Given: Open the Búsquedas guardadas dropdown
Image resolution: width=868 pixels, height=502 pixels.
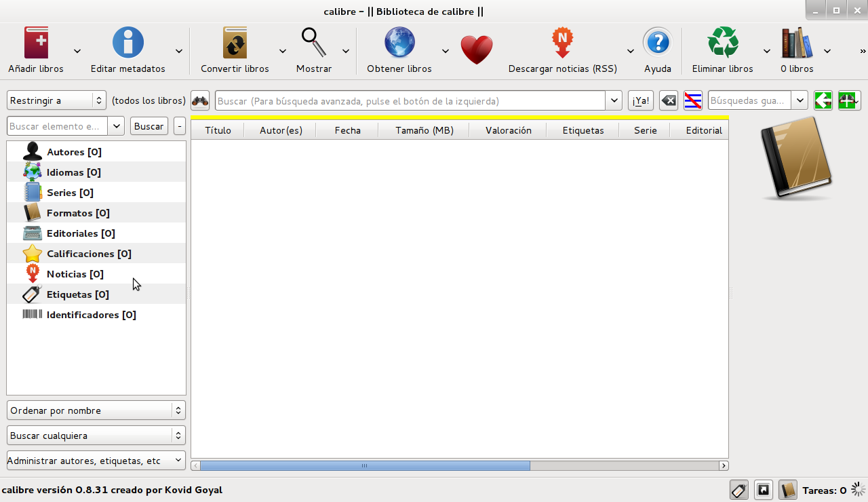Looking at the screenshot, I should 800,100.
